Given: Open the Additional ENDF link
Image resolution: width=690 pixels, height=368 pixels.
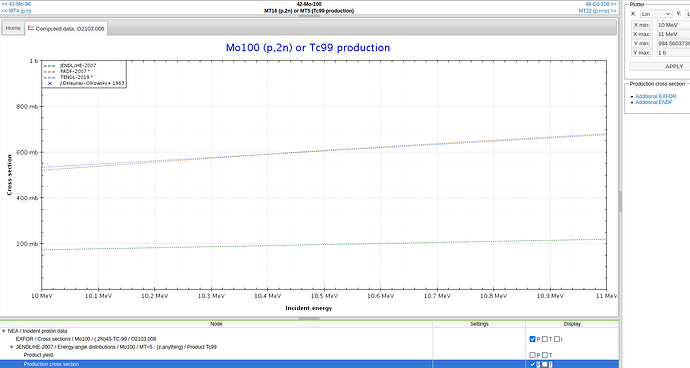Looking at the screenshot, I should coord(653,102).
